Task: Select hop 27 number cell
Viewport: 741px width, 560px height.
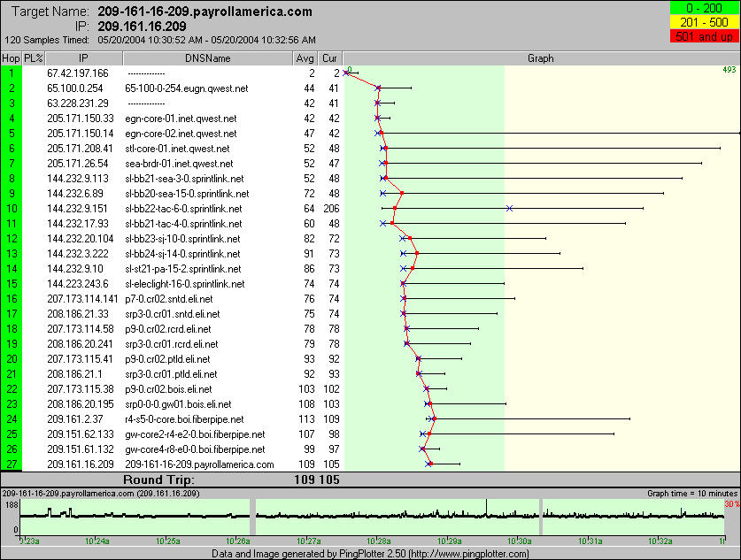Action: pos(11,464)
